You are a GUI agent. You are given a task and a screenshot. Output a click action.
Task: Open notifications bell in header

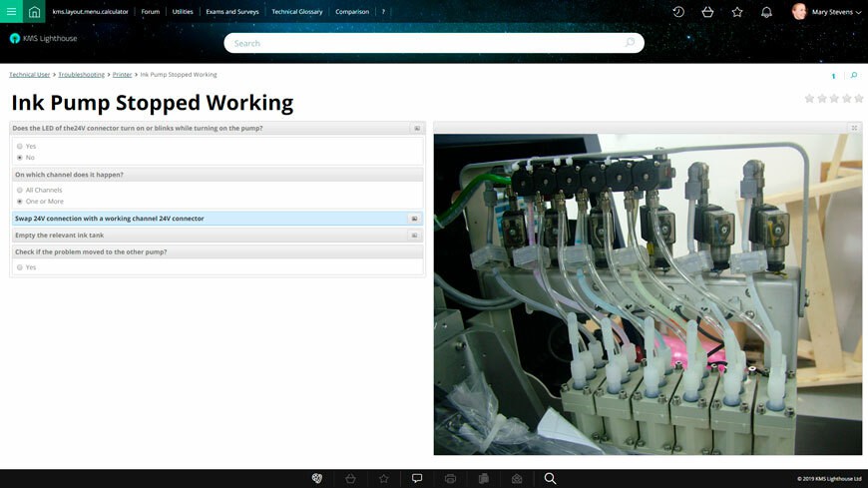point(766,12)
